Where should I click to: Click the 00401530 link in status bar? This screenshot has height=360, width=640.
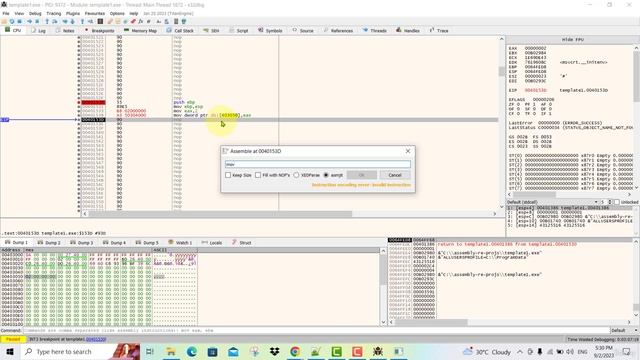[96, 339]
